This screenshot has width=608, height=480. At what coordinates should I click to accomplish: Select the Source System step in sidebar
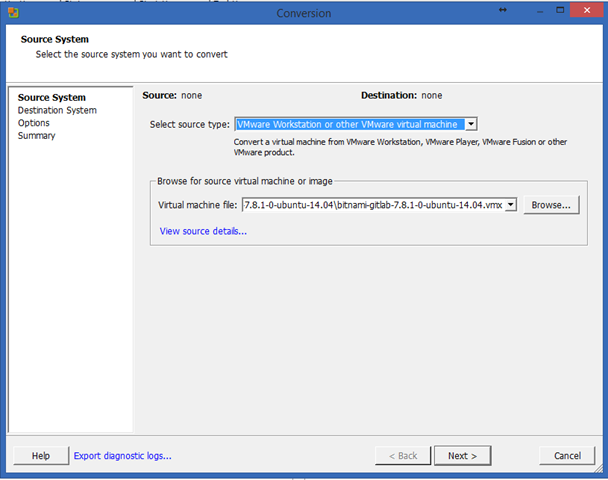click(52, 97)
